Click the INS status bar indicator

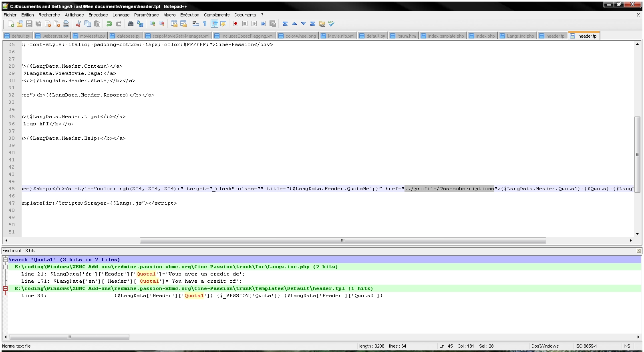pyautogui.click(x=627, y=346)
